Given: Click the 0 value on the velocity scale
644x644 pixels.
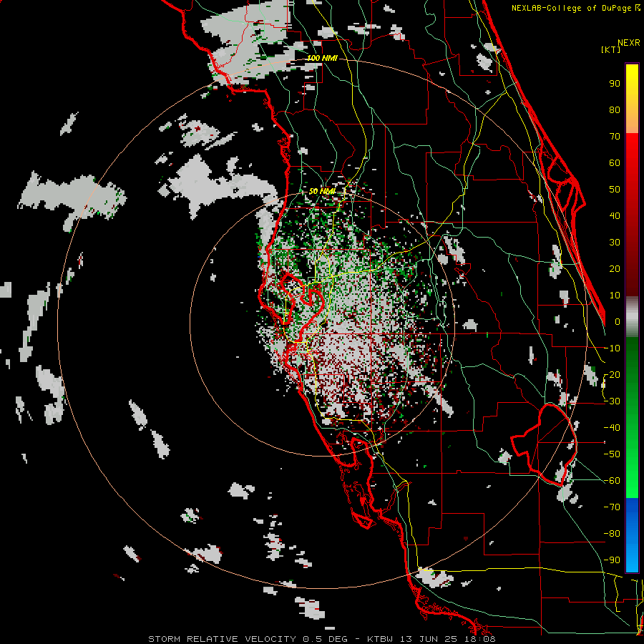Looking at the screenshot, I should tap(618, 321).
